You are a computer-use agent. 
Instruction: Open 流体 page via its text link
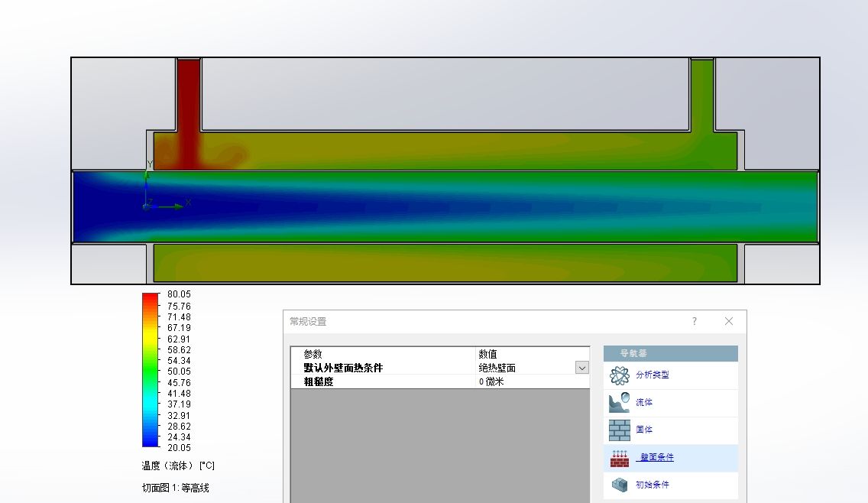(644, 402)
